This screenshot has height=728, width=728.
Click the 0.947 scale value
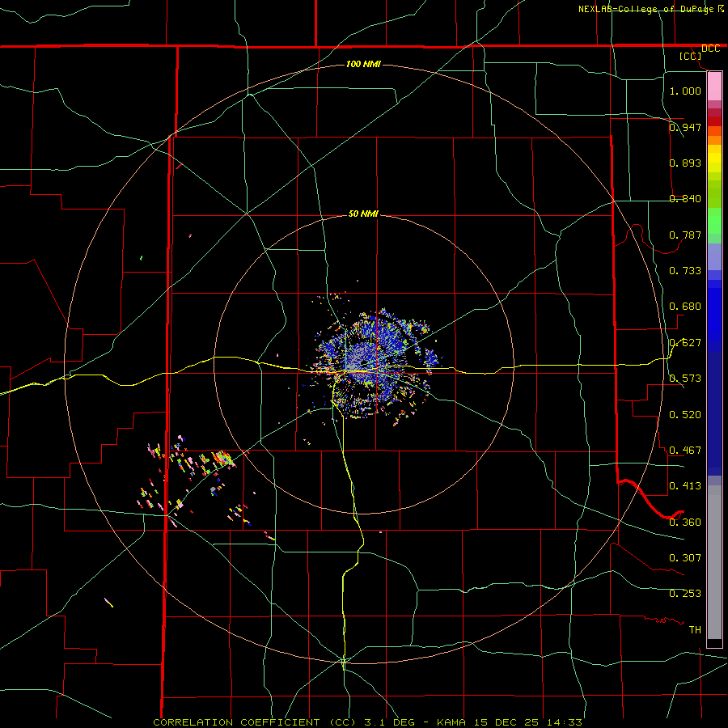coord(685,127)
